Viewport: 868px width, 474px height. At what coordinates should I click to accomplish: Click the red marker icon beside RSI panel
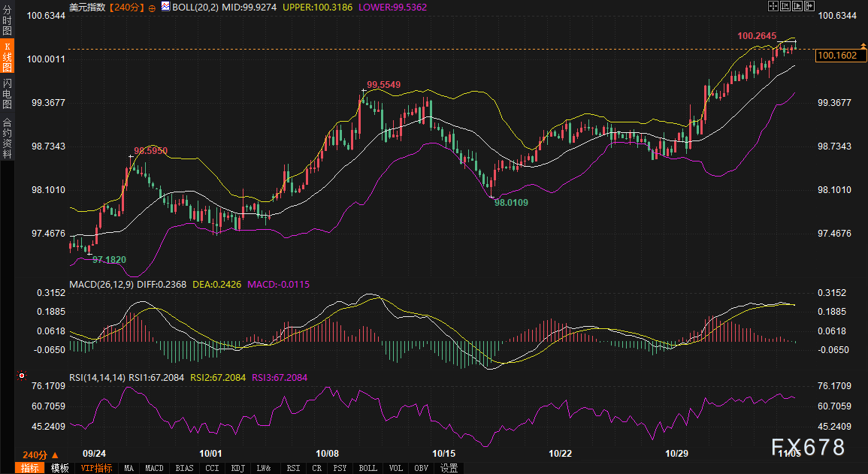pos(21,375)
